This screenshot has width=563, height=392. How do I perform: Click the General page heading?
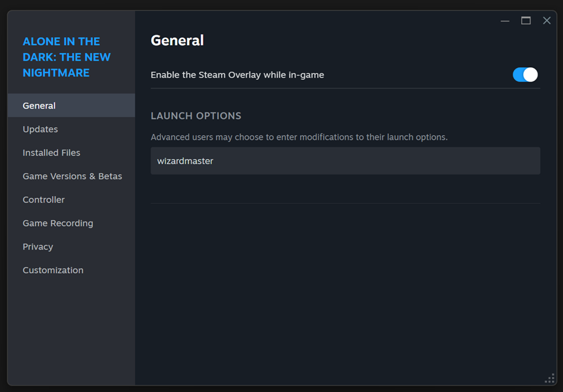coord(177,41)
